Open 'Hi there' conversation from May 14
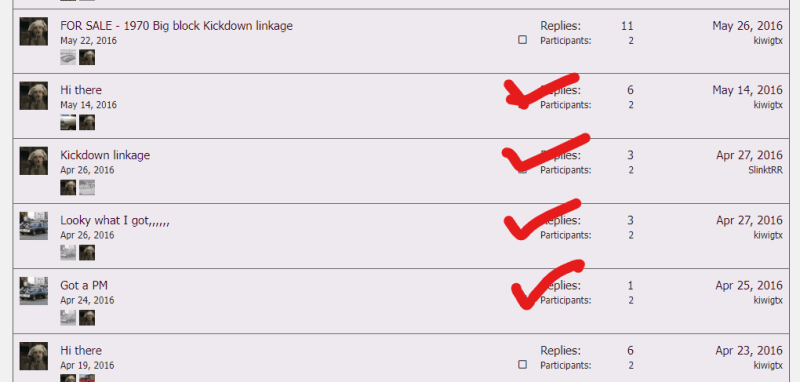Viewport: 800px width, 382px height. [81, 90]
